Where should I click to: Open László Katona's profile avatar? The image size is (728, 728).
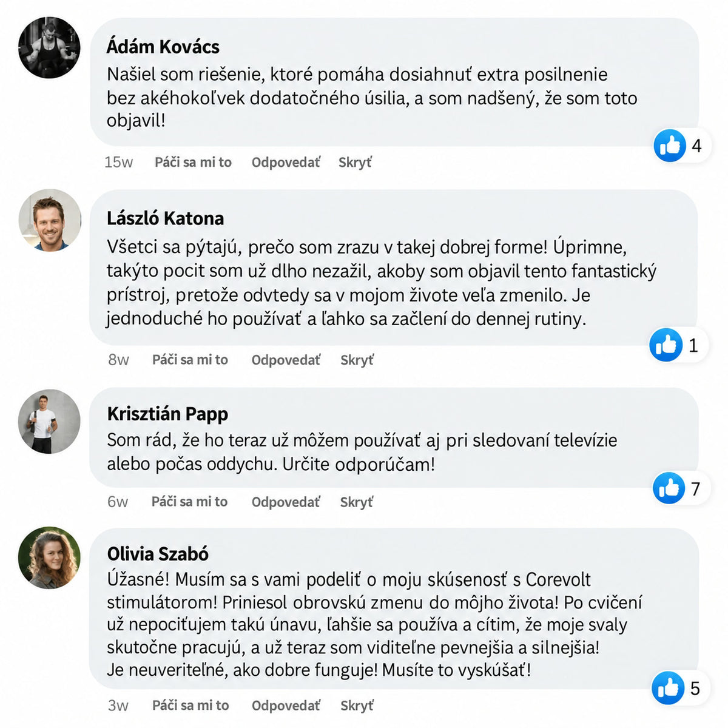tap(49, 220)
